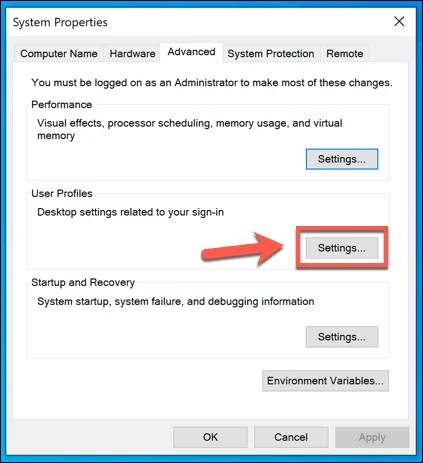
Task: Click the User Profiles group label
Action: tap(62, 193)
